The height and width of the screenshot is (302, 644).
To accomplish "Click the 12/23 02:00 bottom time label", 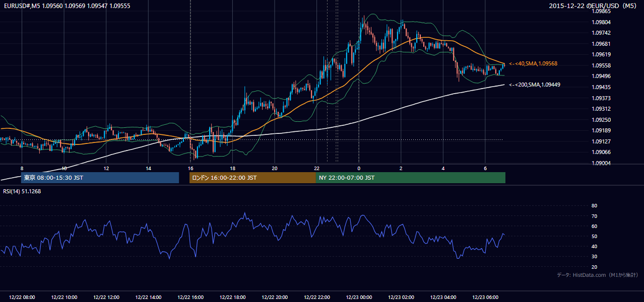I will 401,297.
